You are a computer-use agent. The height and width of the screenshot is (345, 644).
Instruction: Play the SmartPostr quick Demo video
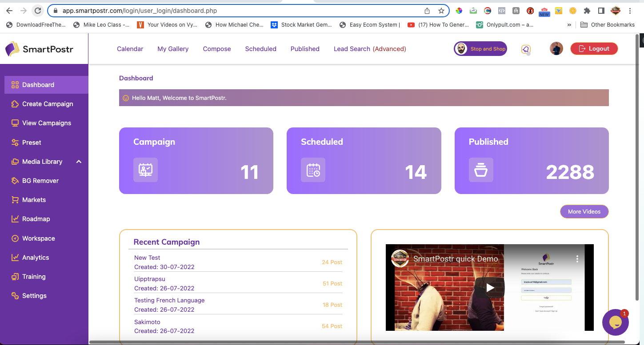[x=490, y=288]
